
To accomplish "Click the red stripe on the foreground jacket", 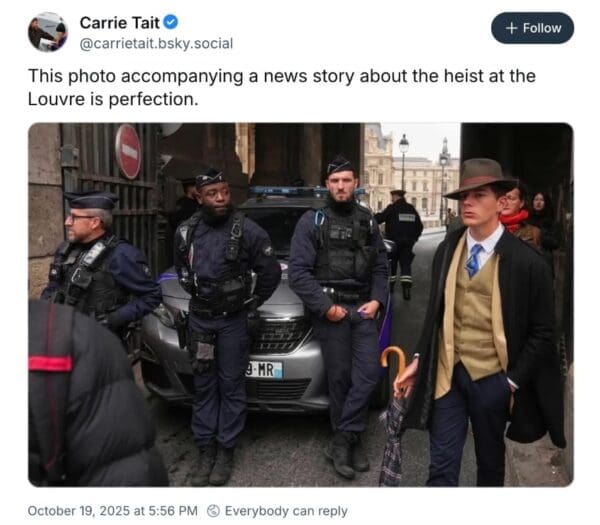I will 50,364.
